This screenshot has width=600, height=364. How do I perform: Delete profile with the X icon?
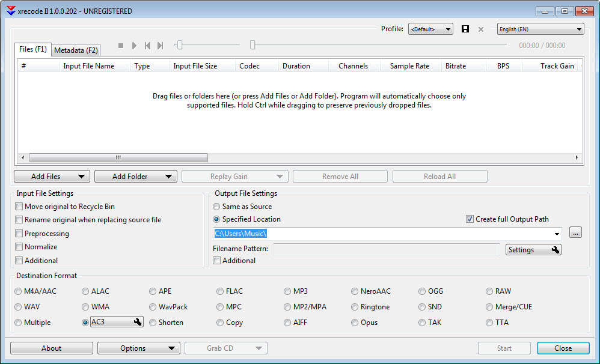coord(481,29)
